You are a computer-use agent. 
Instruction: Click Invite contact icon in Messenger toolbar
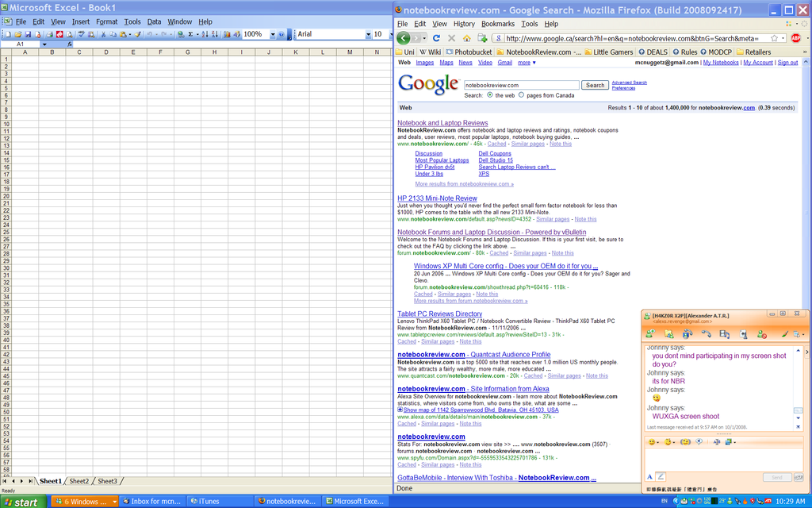650,334
